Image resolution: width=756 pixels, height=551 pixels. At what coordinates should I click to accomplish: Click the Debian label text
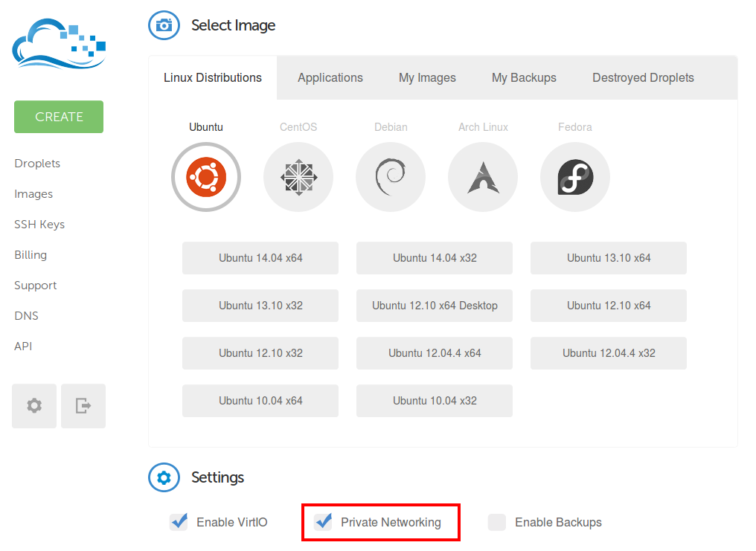point(391,127)
